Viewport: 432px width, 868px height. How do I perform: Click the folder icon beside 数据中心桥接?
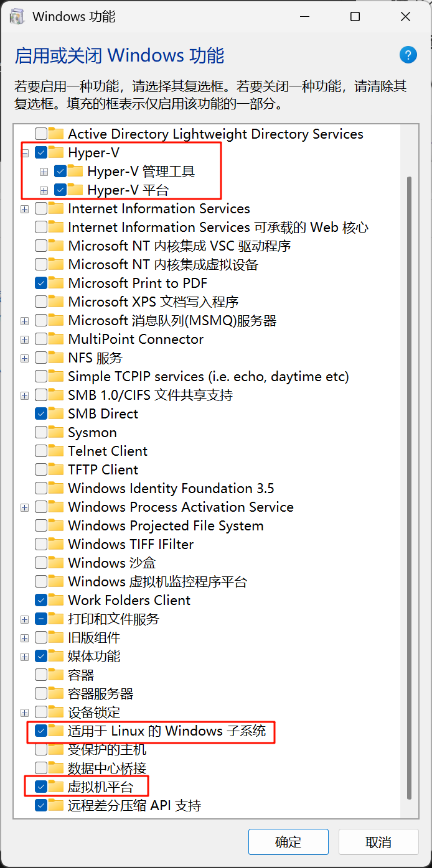[x=56, y=768]
